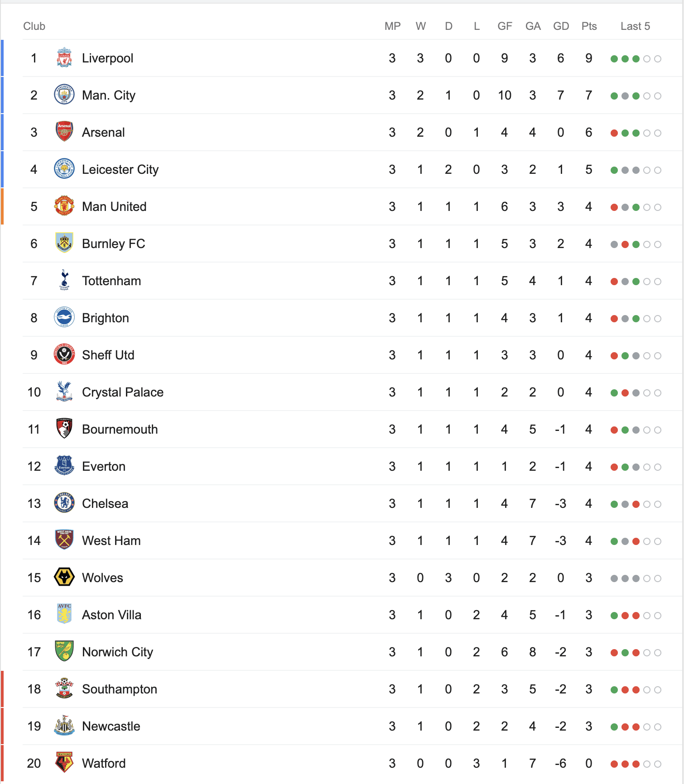Click the Newcastle club crest

click(64, 726)
